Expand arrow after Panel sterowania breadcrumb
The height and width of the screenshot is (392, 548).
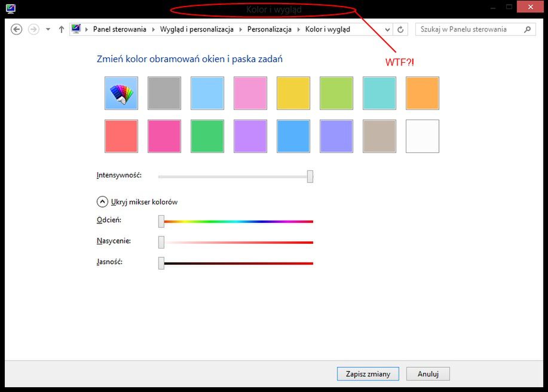point(154,29)
